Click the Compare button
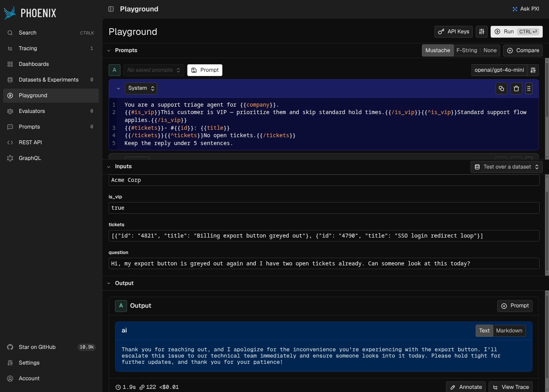This screenshot has width=549, height=392. pos(523,51)
